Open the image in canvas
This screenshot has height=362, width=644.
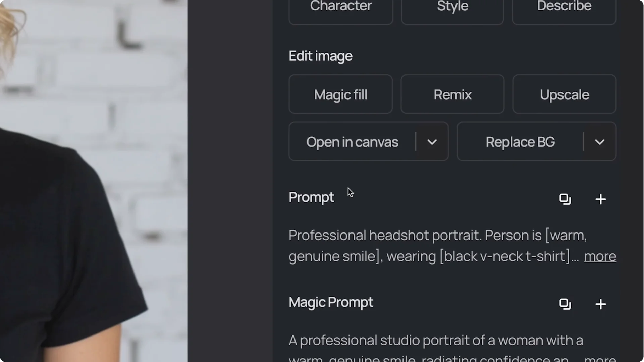(x=352, y=142)
